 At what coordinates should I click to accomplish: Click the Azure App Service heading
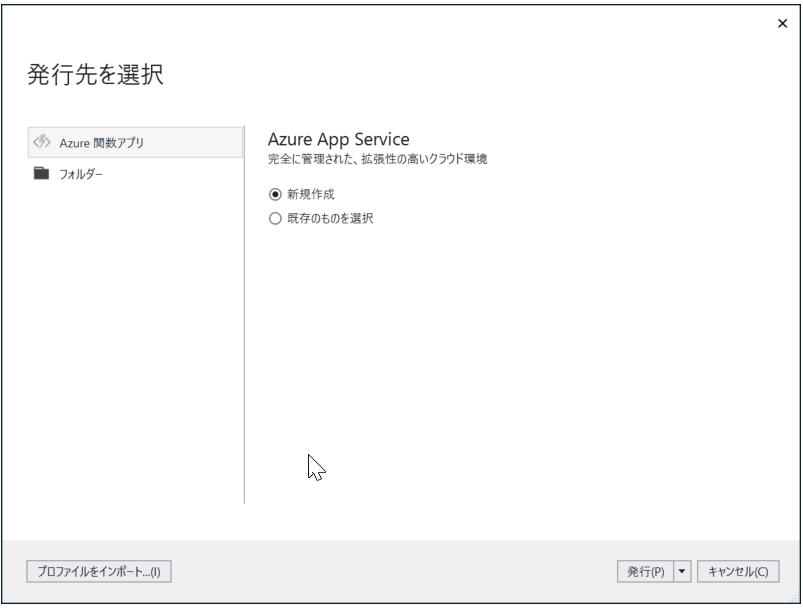(x=339, y=139)
